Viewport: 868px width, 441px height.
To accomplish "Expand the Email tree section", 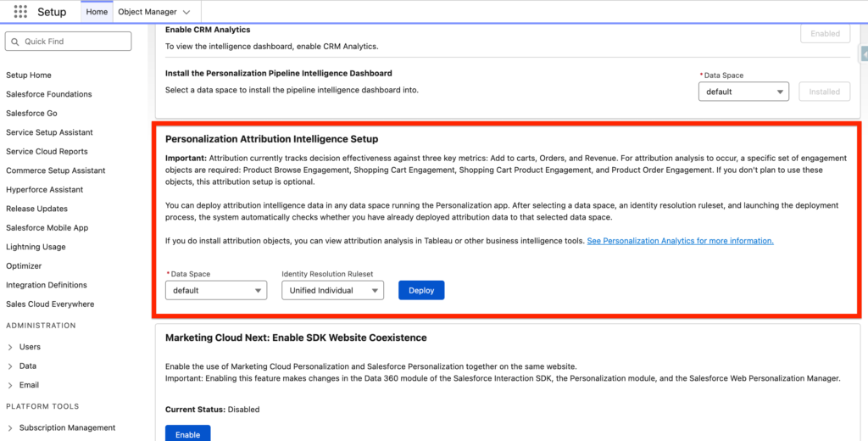I will (10, 385).
